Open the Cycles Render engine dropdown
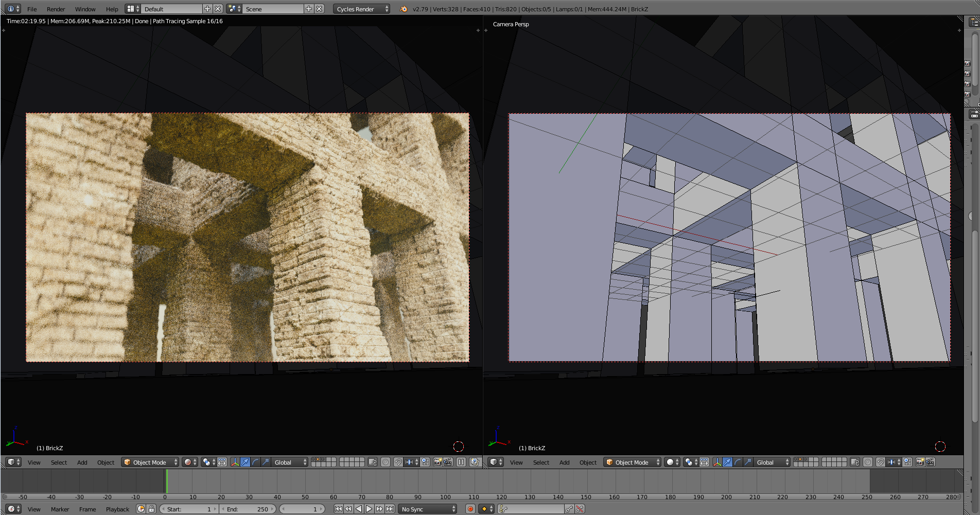Viewport: 980px width, 515px height. coord(361,9)
